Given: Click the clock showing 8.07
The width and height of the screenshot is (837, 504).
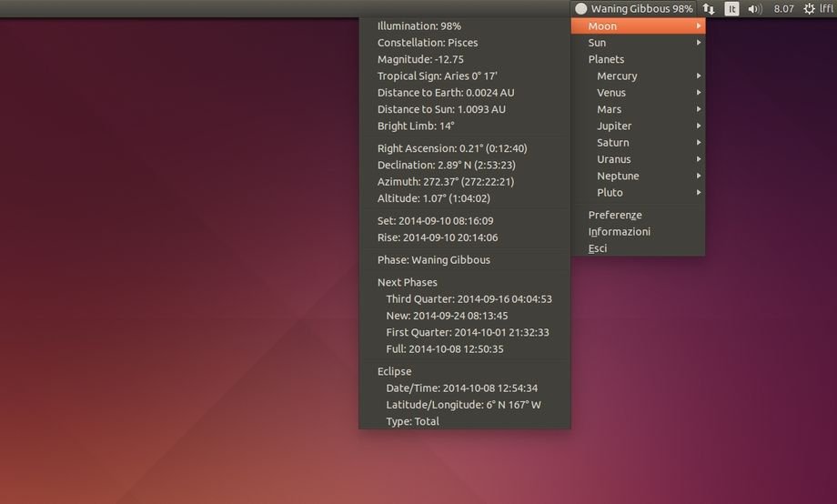Looking at the screenshot, I should coord(783,9).
